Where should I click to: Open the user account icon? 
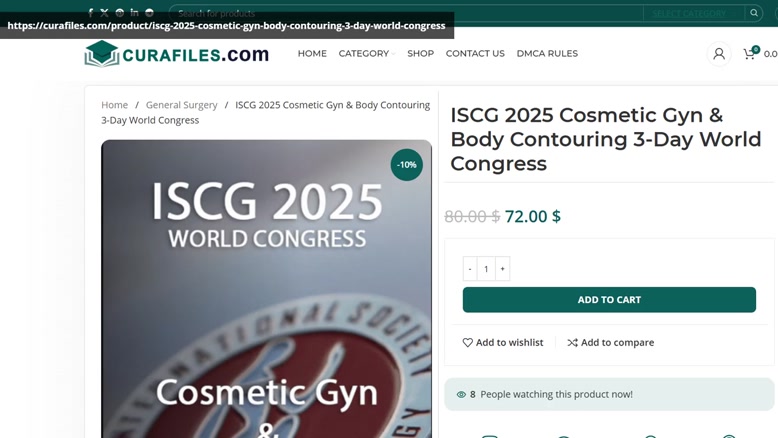719,54
